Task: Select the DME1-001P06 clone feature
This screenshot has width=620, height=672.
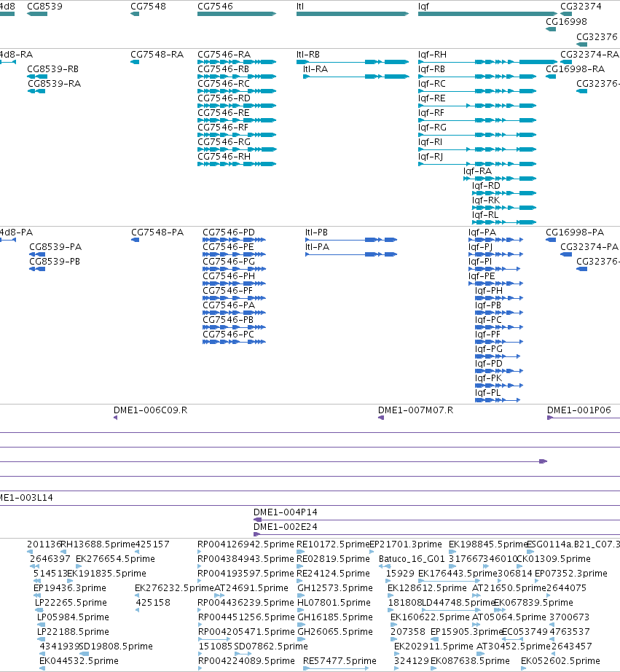Action: 584,418
